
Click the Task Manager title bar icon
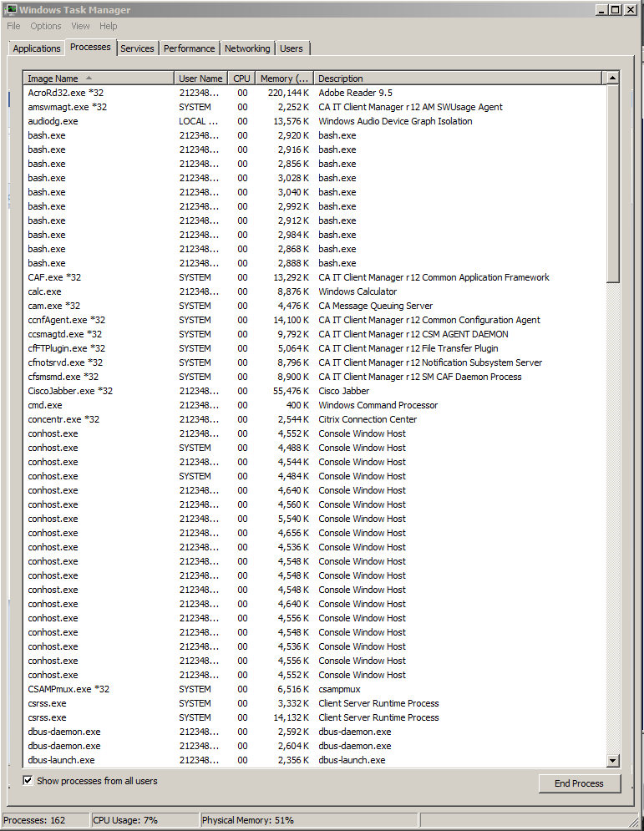[x=10, y=9]
